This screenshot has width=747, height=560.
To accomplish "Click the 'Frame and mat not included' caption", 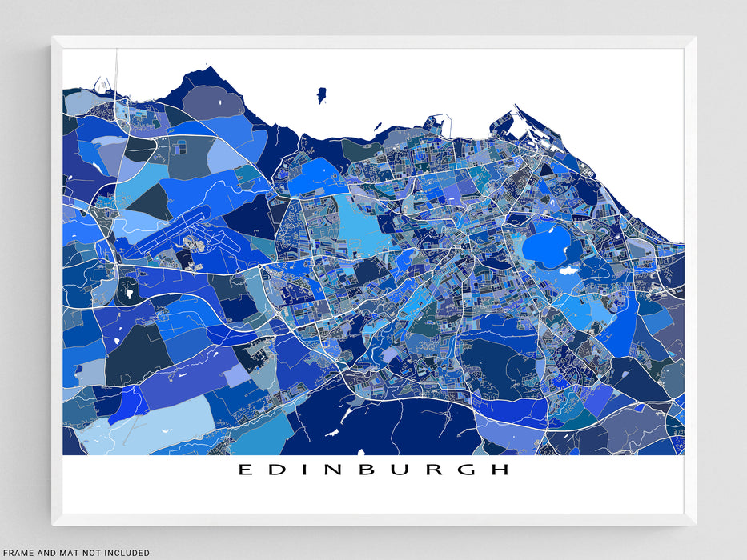I will [75, 553].
